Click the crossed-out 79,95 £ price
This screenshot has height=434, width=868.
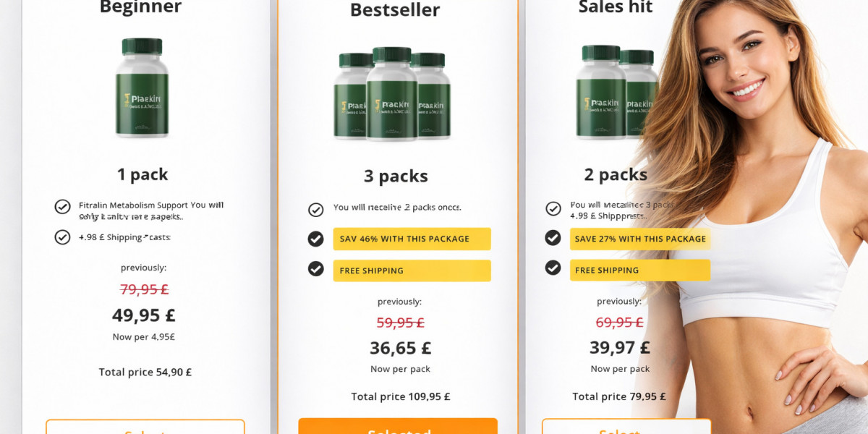coord(144,289)
